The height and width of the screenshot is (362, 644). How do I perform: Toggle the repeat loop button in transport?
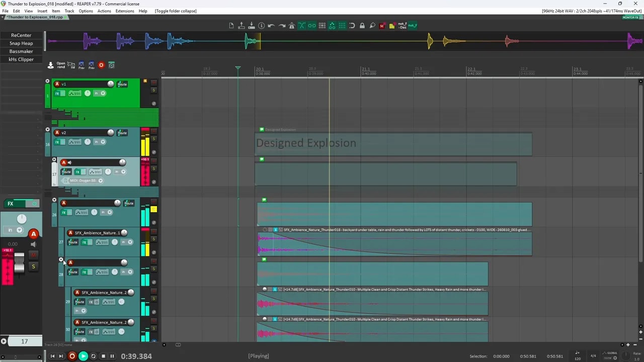click(x=93, y=356)
